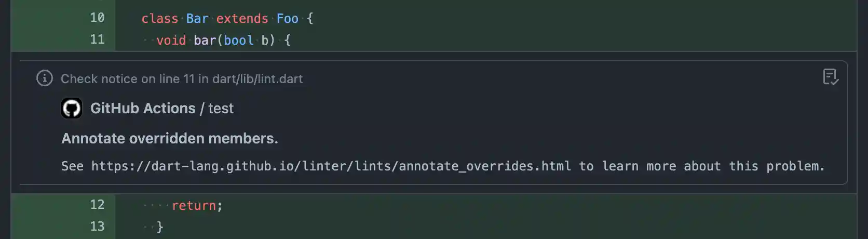Open the test check run link
Image resolution: width=868 pixels, height=239 pixels.
click(221, 109)
